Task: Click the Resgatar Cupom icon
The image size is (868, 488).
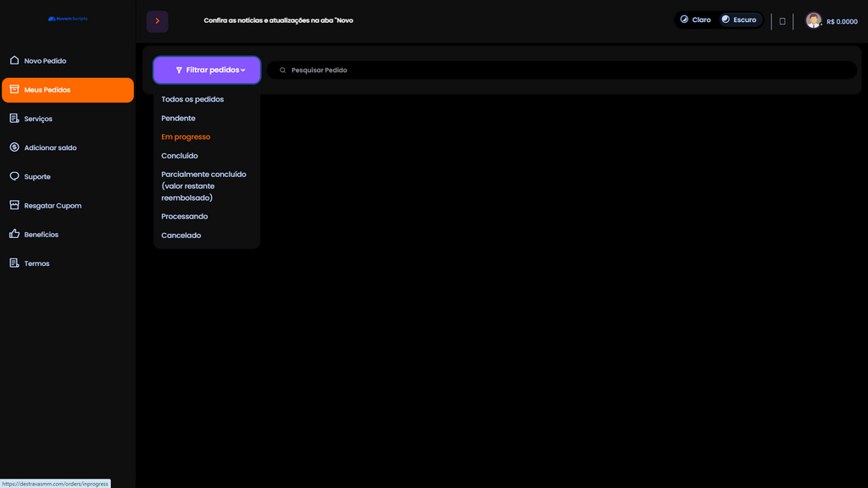Action: [x=14, y=205]
